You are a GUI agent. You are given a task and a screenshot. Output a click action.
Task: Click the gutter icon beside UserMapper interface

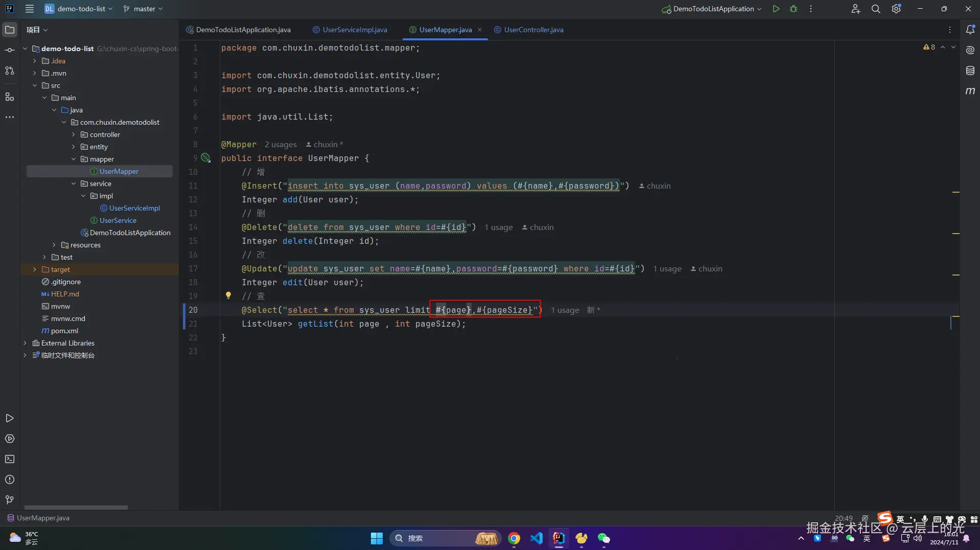[x=205, y=158]
